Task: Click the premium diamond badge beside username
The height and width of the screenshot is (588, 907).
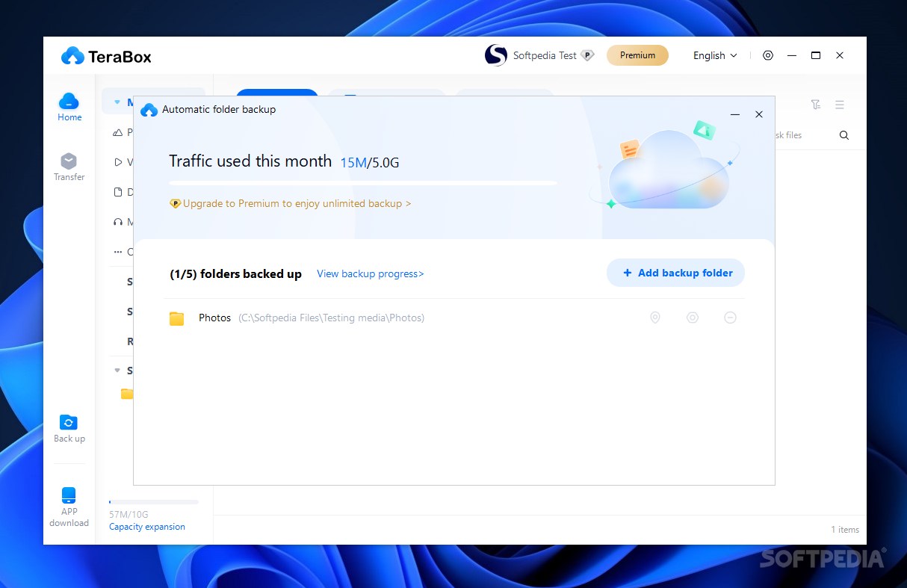Action: coord(587,55)
